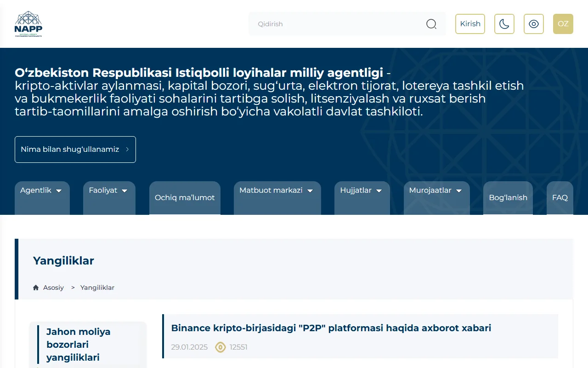Click the view count 12551
Viewport: 588px width, 368px height.
click(x=238, y=347)
